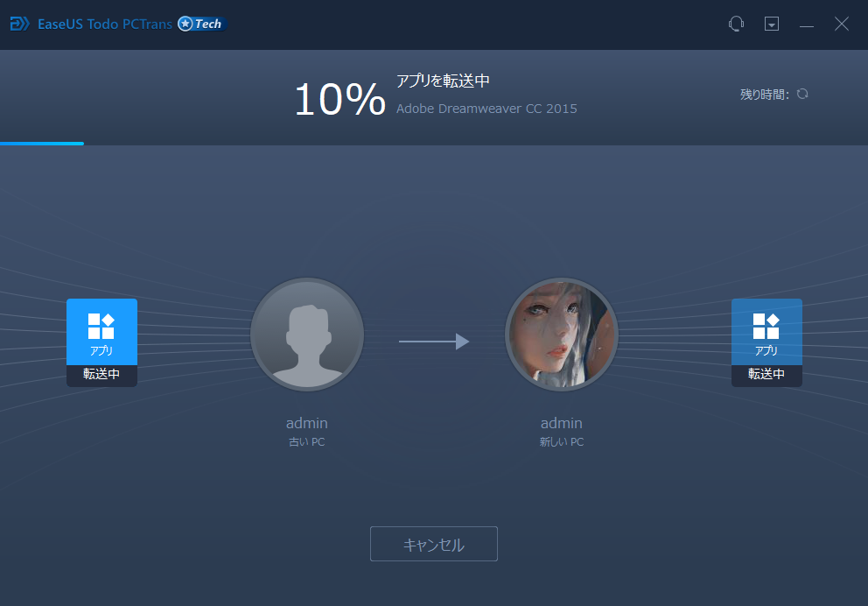Click the 転送中 badge under the left アプリ icon
This screenshot has height=606, width=868.
point(101,375)
